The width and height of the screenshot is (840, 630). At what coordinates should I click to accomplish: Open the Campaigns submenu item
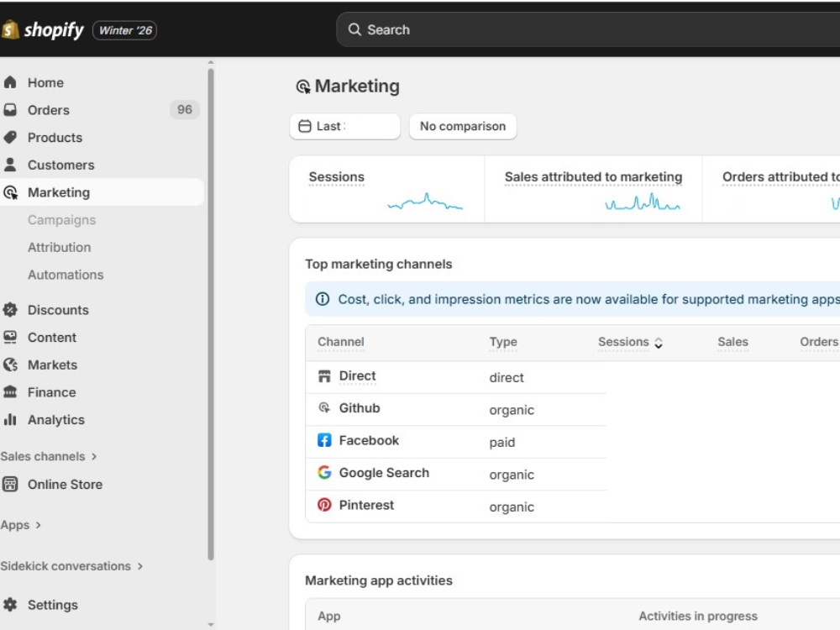click(x=61, y=220)
